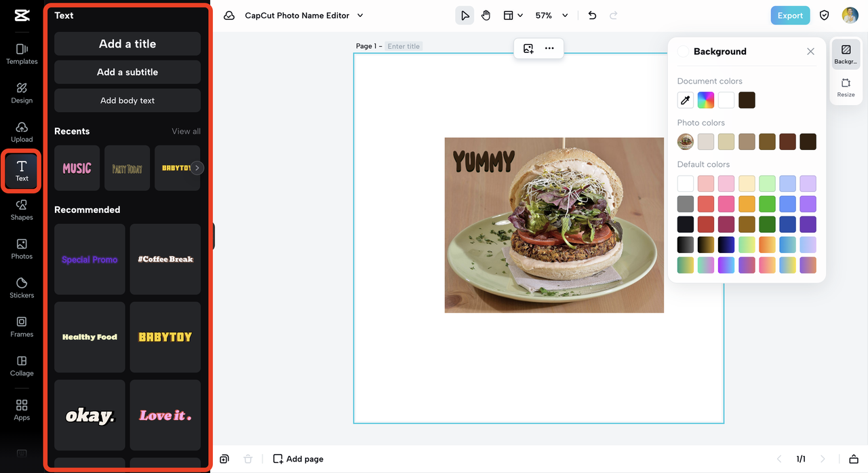Choose the Love it. text template
This screenshot has width=868, height=473.
(165, 415)
